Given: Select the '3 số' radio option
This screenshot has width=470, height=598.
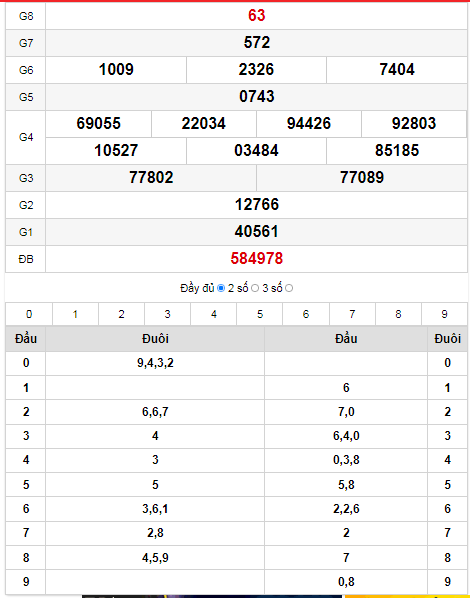Looking at the screenshot, I should point(289,288).
